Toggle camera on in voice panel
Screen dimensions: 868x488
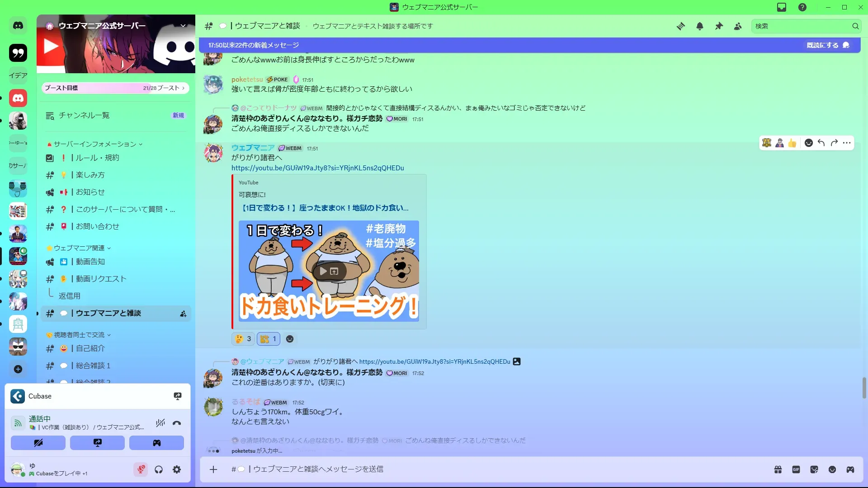tap(38, 443)
